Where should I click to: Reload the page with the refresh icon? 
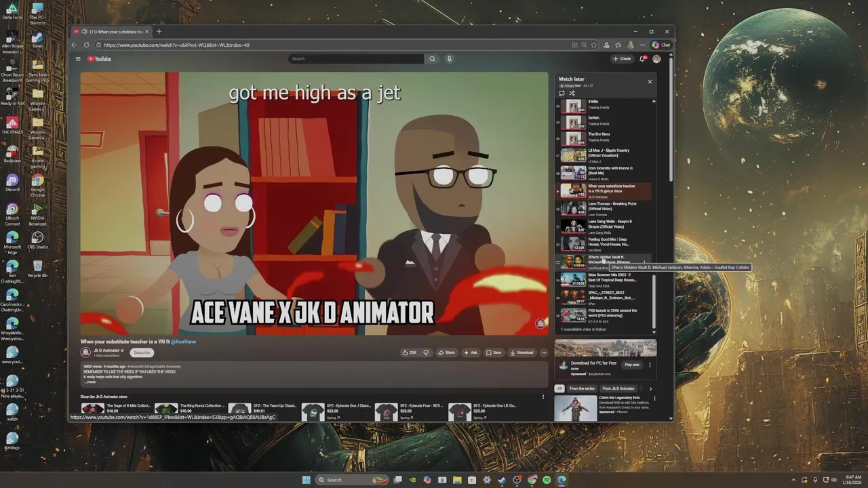coord(87,45)
